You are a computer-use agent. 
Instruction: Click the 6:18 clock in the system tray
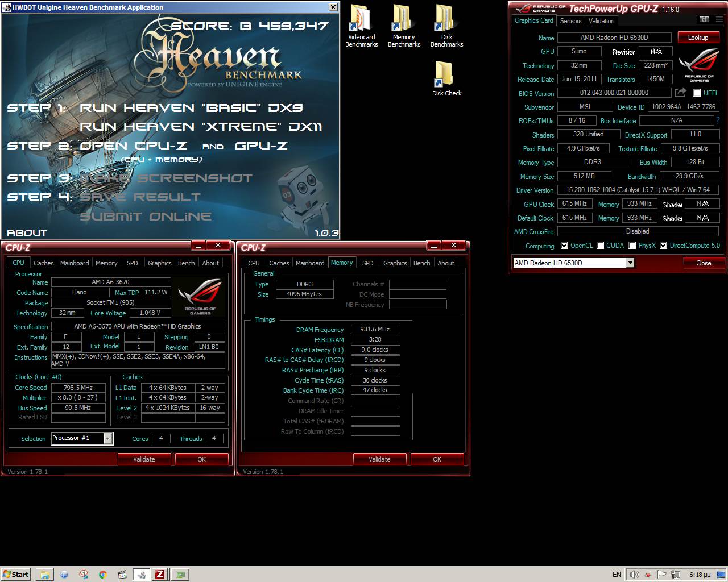point(700,575)
